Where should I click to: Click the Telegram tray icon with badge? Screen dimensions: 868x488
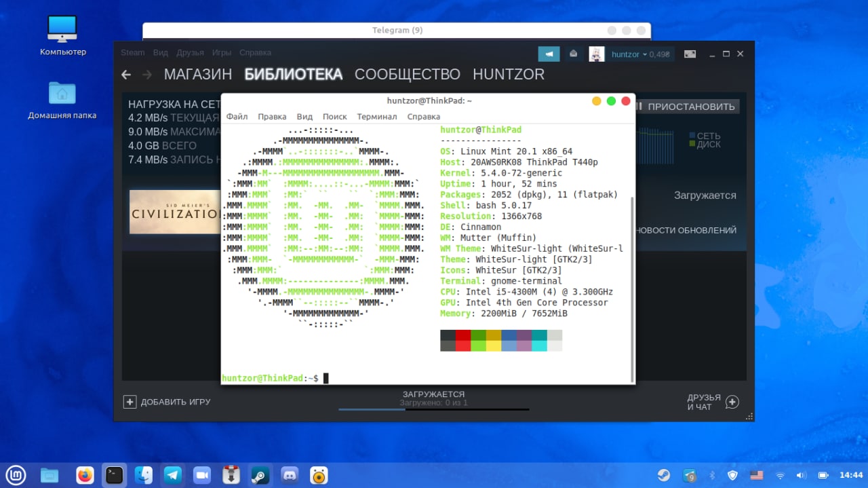690,476
